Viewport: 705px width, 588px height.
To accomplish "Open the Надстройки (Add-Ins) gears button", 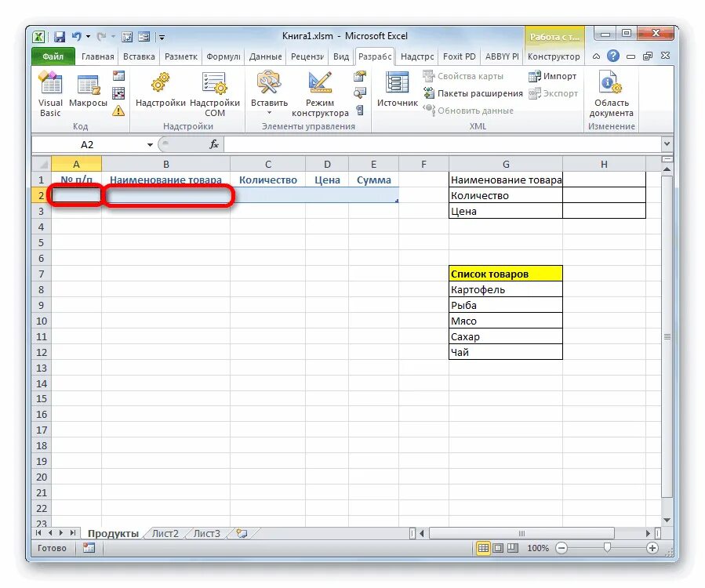I will [x=161, y=90].
